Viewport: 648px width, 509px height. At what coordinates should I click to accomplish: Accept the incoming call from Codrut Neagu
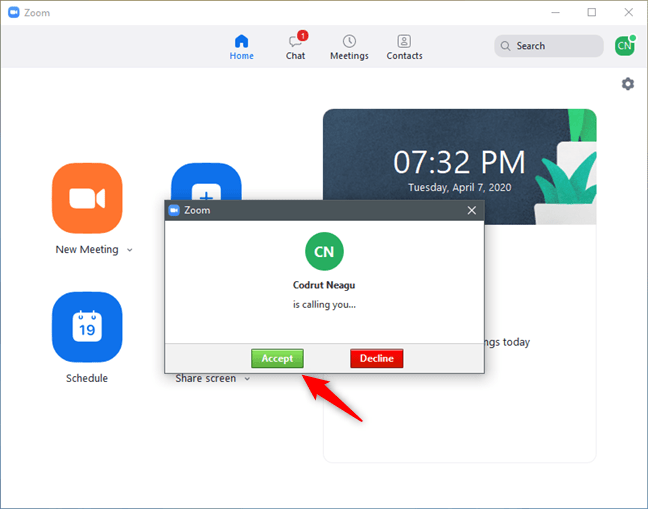[x=277, y=358]
